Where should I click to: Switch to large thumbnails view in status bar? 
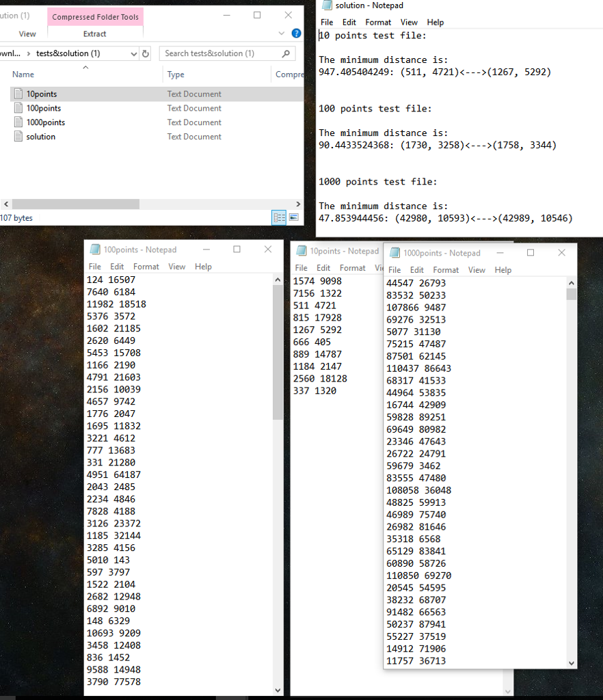point(294,217)
